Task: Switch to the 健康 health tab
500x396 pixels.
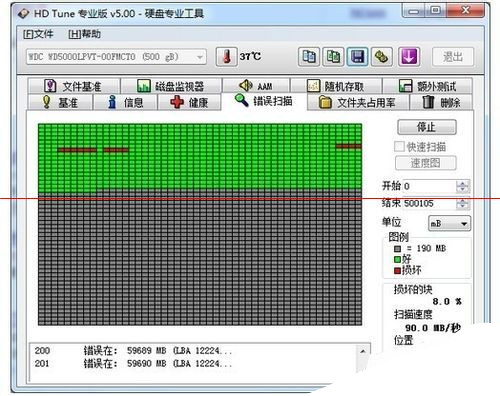Action: click(189, 102)
